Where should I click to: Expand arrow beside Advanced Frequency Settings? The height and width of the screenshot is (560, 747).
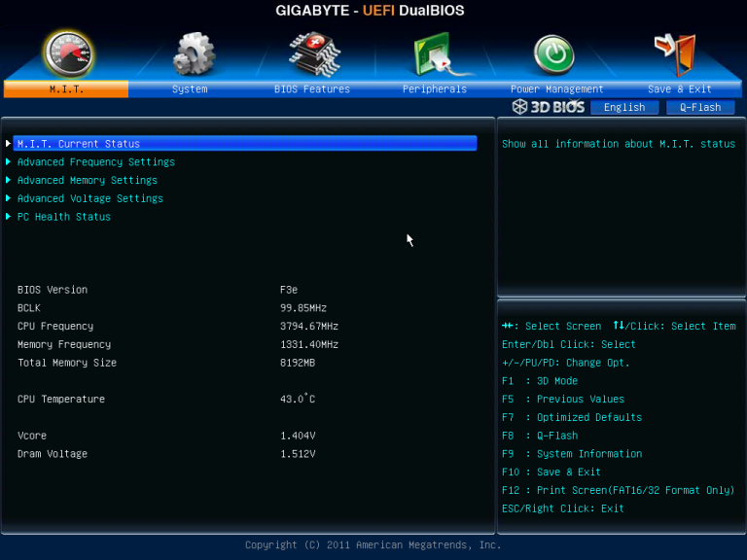click(x=8, y=162)
